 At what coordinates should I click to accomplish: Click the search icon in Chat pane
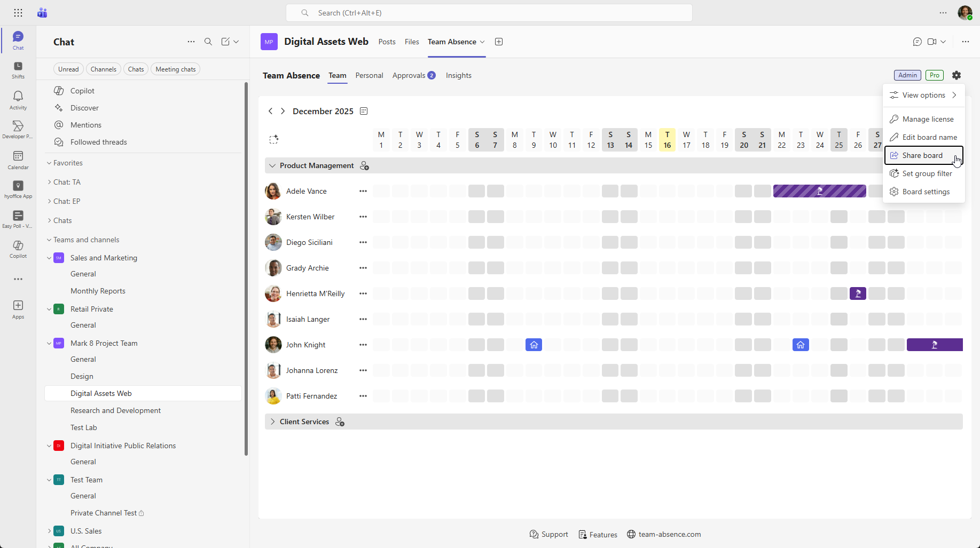208,42
